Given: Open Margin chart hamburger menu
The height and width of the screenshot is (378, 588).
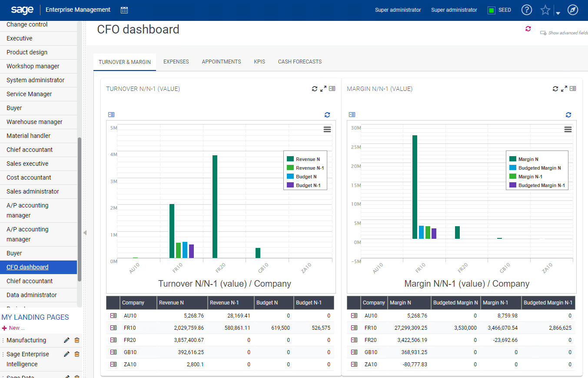Looking at the screenshot, I should (568, 129).
